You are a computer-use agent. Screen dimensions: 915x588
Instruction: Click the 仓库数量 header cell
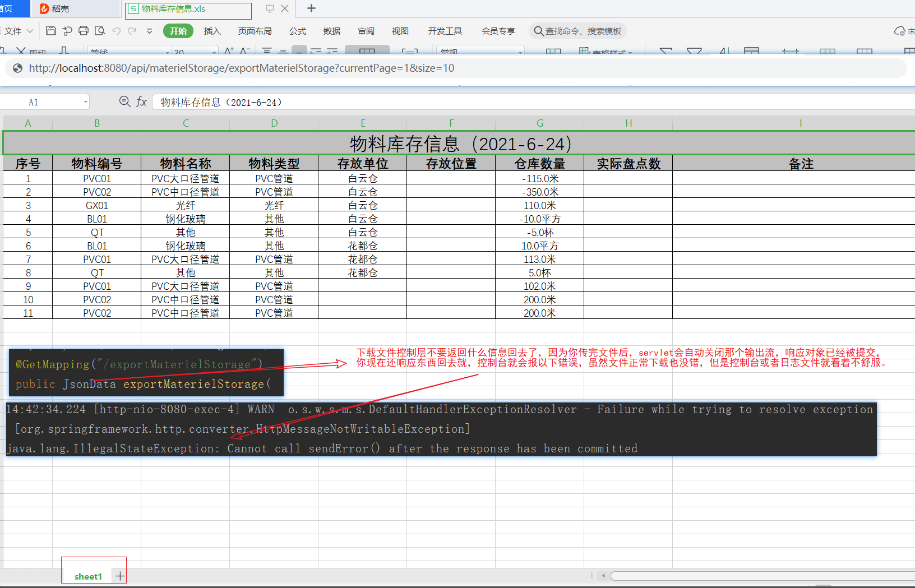click(x=540, y=164)
